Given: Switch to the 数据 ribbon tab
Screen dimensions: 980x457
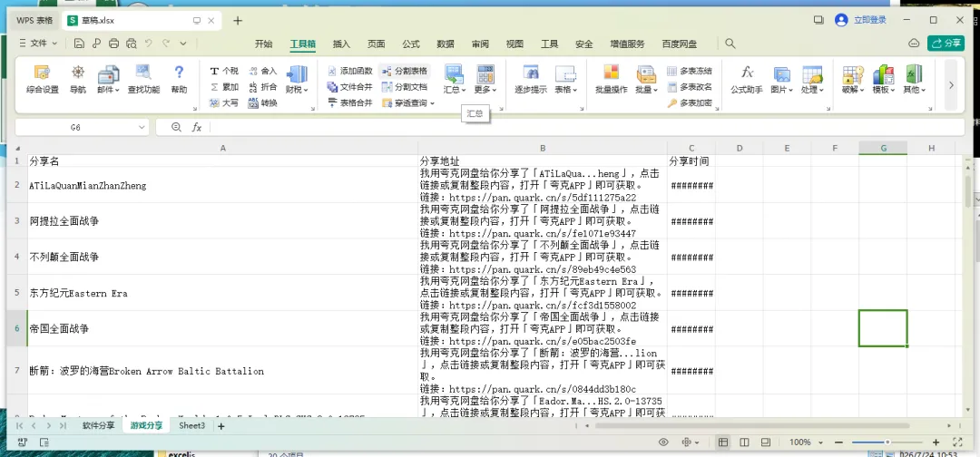Looking at the screenshot, I should click(446, 44).
